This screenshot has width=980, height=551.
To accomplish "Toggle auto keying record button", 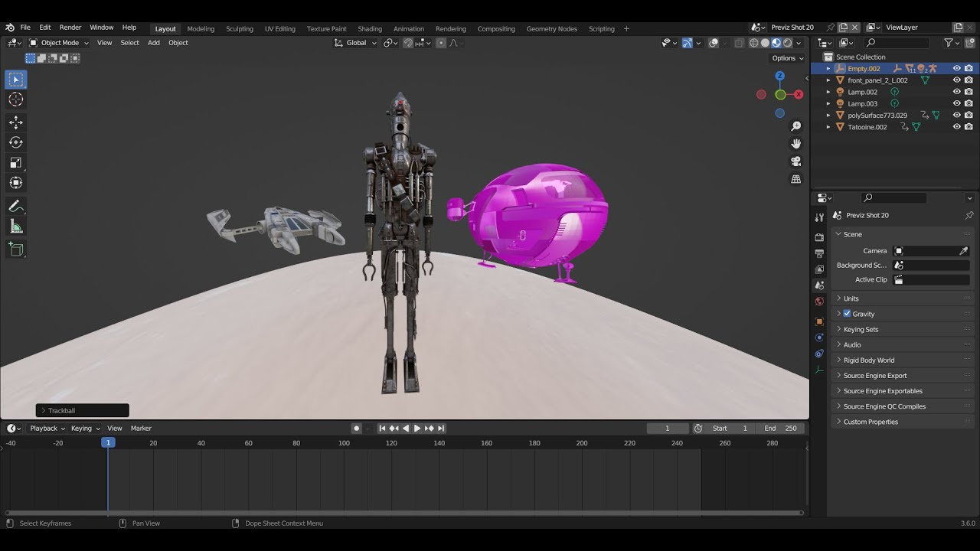I will [356, 429].
